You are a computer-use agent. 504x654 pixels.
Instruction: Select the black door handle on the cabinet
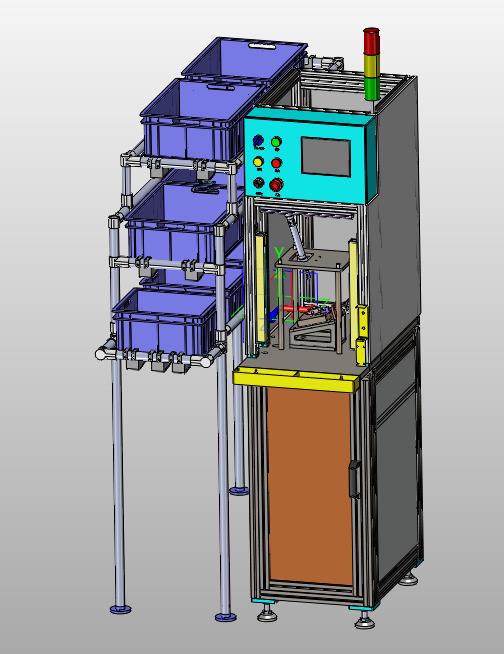pos(354,479)
